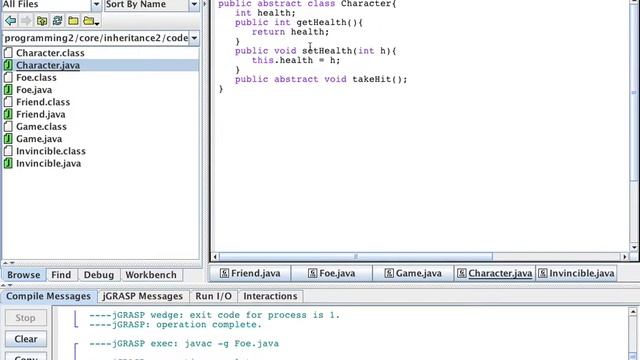Click the icon on the Foe.java window tab

[312, 273]
